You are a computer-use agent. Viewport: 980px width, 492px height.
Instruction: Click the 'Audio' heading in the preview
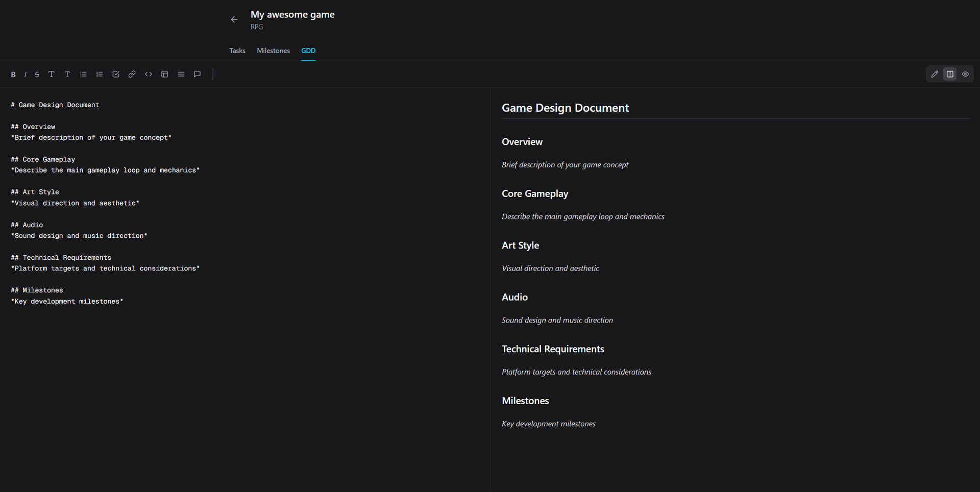click(x=514, y=297)
